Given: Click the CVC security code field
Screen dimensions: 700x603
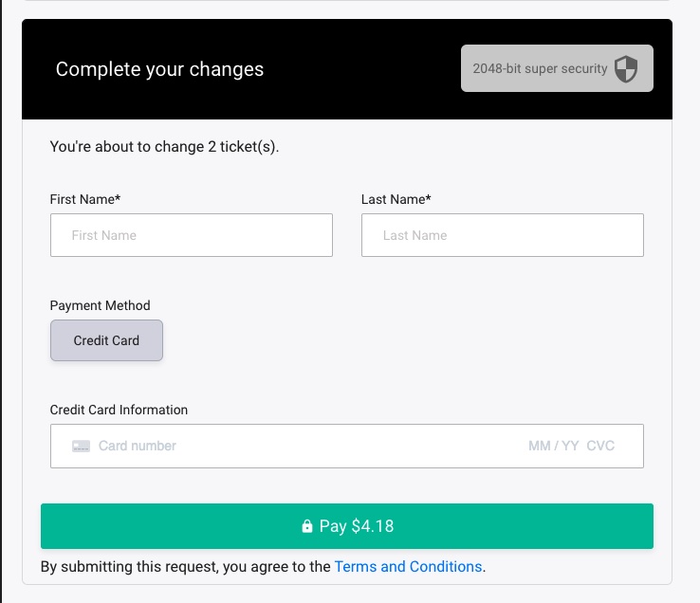Looking at the screenshot, I should click(x=600, y=446).
